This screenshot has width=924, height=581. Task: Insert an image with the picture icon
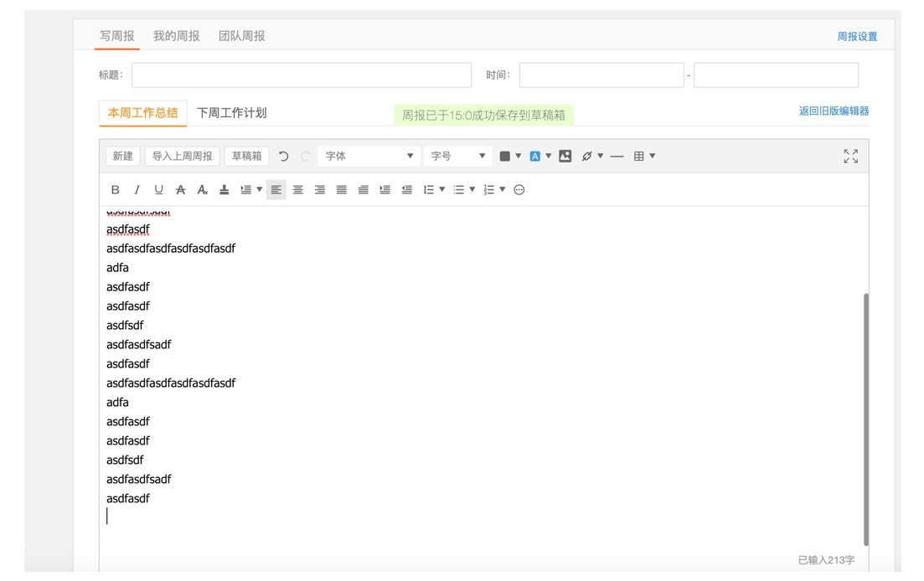tap(565, 156)
